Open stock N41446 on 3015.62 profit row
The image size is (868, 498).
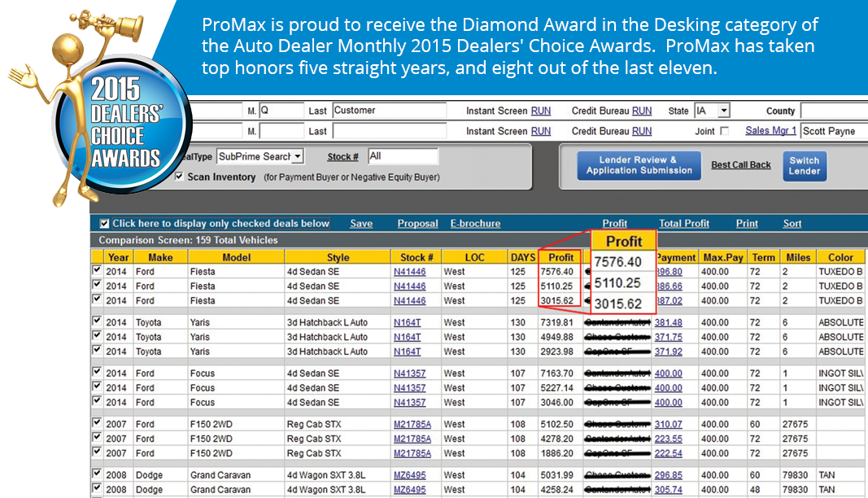coord(410,301)
